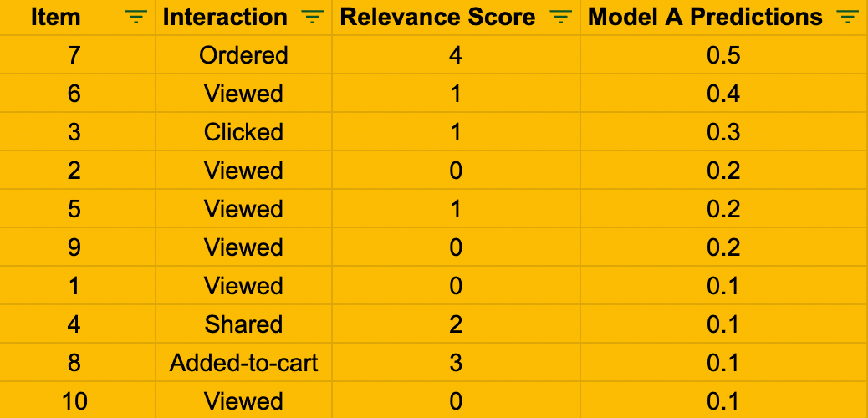The image size is (868, 418).
Task: Open the Relevance Score filter icon
Action: point(560,18)
